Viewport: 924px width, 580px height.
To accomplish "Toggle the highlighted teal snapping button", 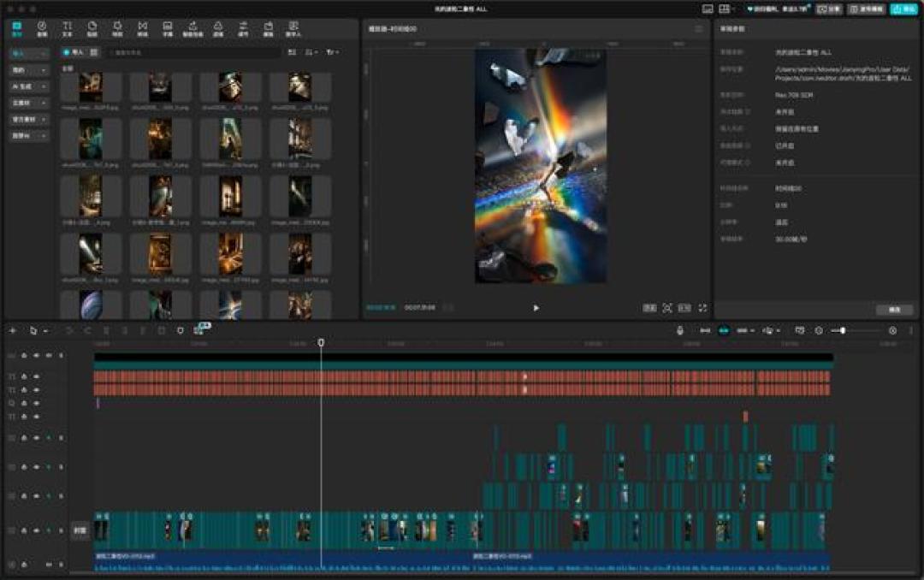I will 724,331.
